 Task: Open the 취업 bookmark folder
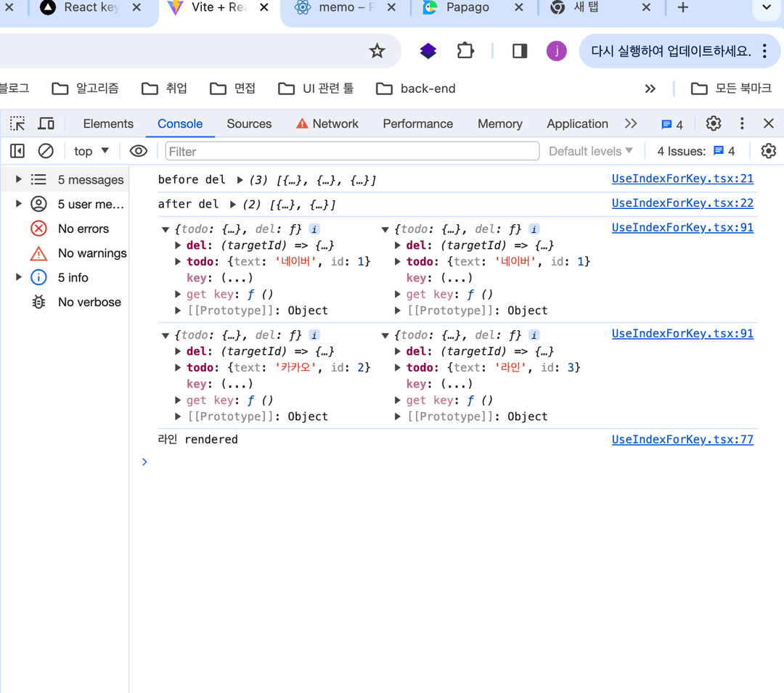[x=164, y=89]
